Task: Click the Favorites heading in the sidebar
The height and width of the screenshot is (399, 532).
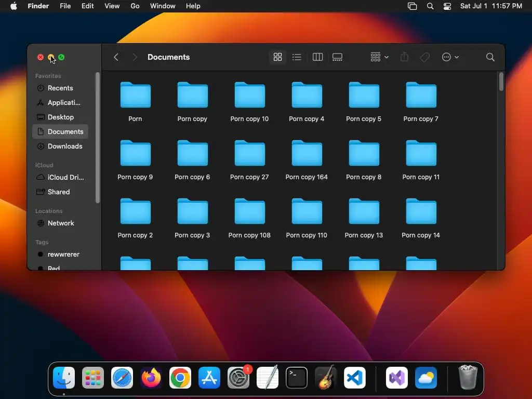Action: (48, 76)
